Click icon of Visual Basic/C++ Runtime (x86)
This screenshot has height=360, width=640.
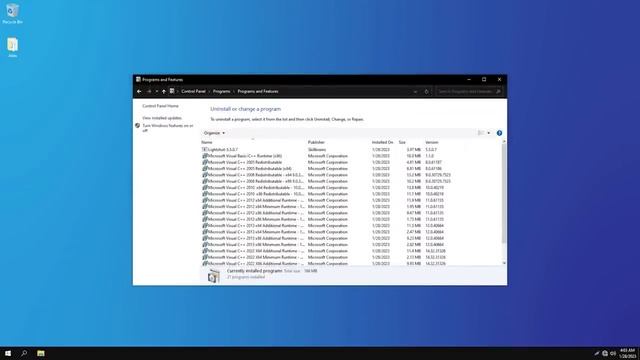click(x=205, y=156)
